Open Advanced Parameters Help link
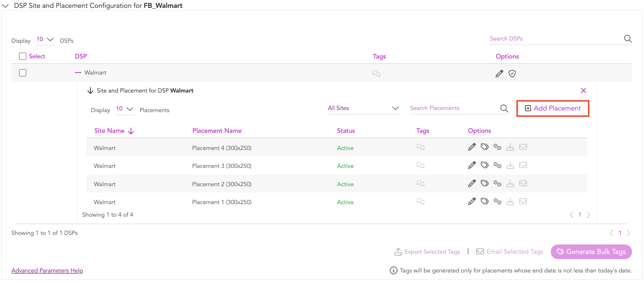Image resolution: width=644 pixels, height=282 pixels. (47, 271)
